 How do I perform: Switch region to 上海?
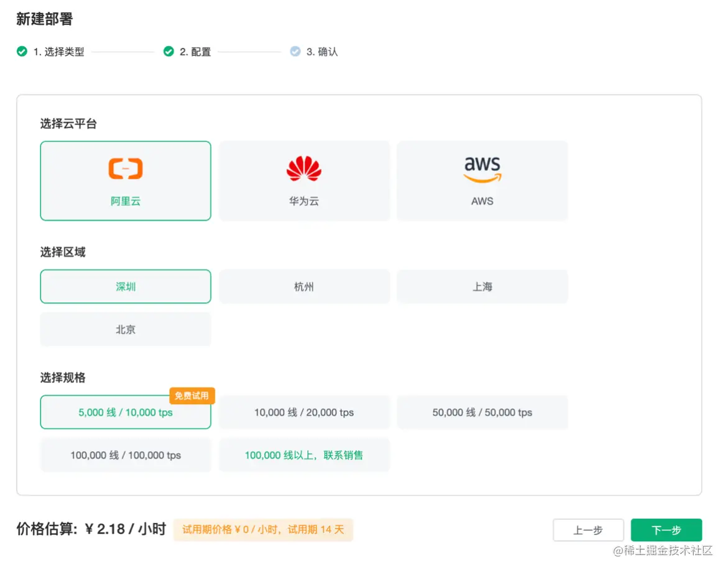coord(482,287)
